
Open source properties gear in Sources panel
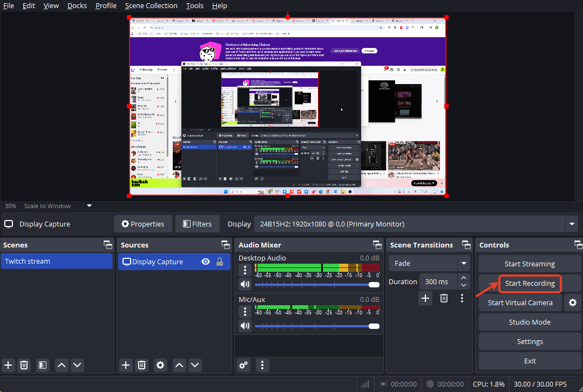tap(160, 365)
